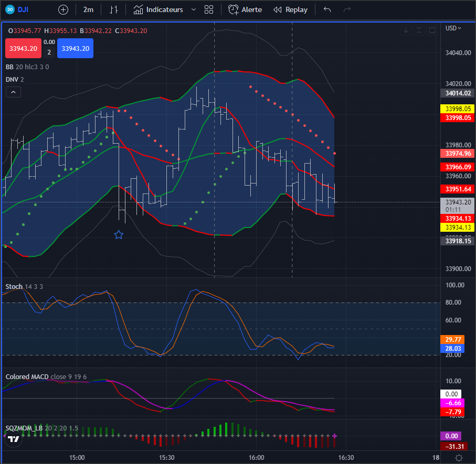
Task: Start bar Replay mode
Action: [291, 10]
